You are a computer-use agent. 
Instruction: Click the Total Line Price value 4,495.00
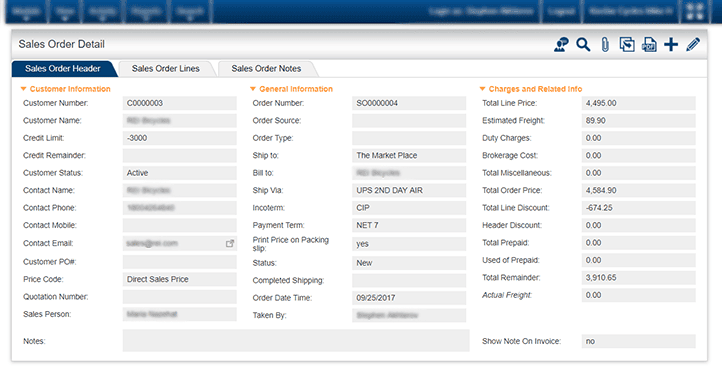[638, 103]
